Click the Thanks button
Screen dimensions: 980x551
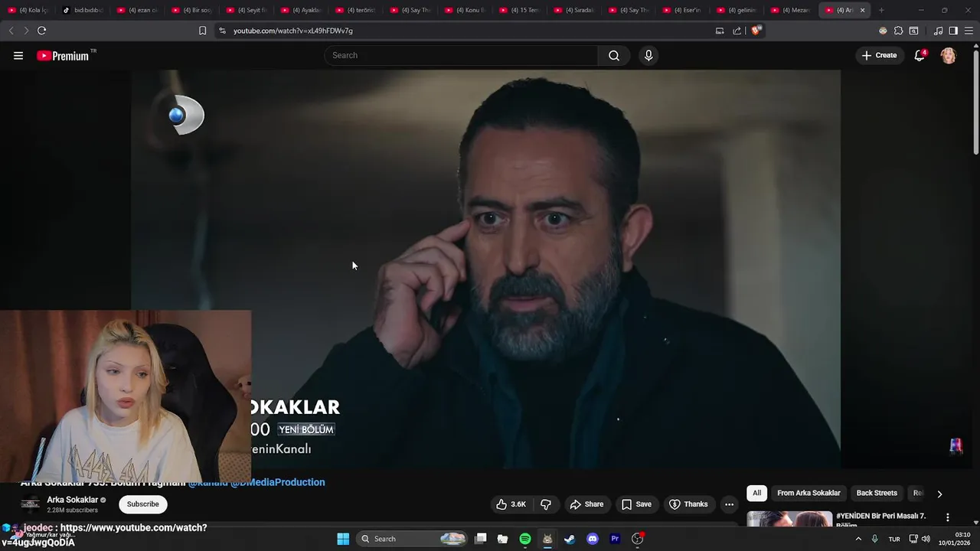[688, 504]
